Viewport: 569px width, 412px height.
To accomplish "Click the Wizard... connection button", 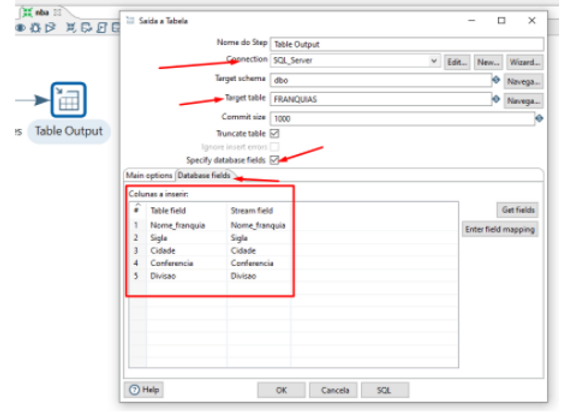I will click(525, 62).
